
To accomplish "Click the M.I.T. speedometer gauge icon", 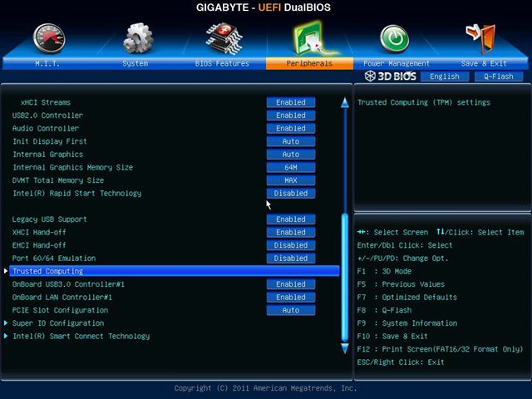I will [48, 37].
